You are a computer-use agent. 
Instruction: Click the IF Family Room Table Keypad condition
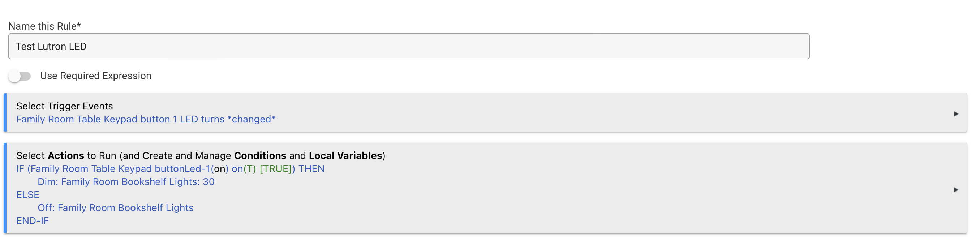[114, 169]
